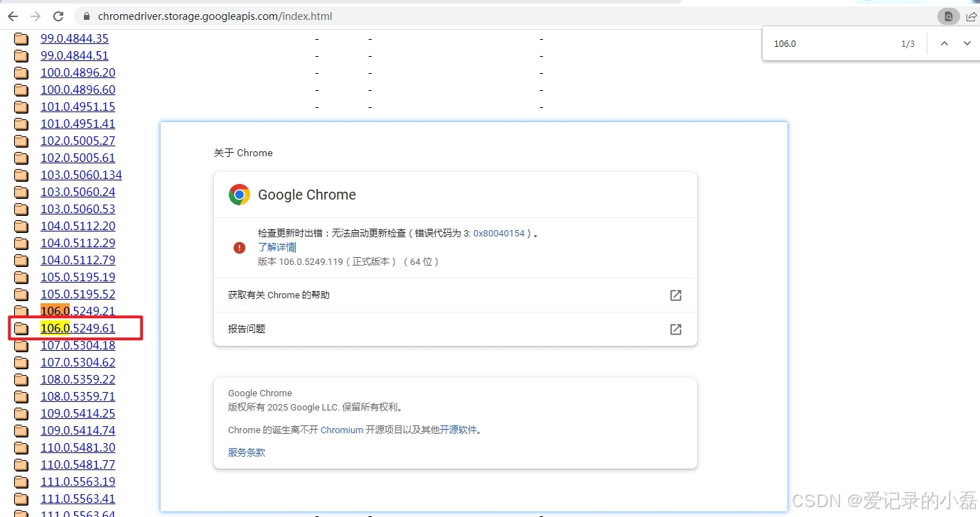Open the 100.0.4896.60 folder link
Screen dimensions: 980x517
[77, 89]
